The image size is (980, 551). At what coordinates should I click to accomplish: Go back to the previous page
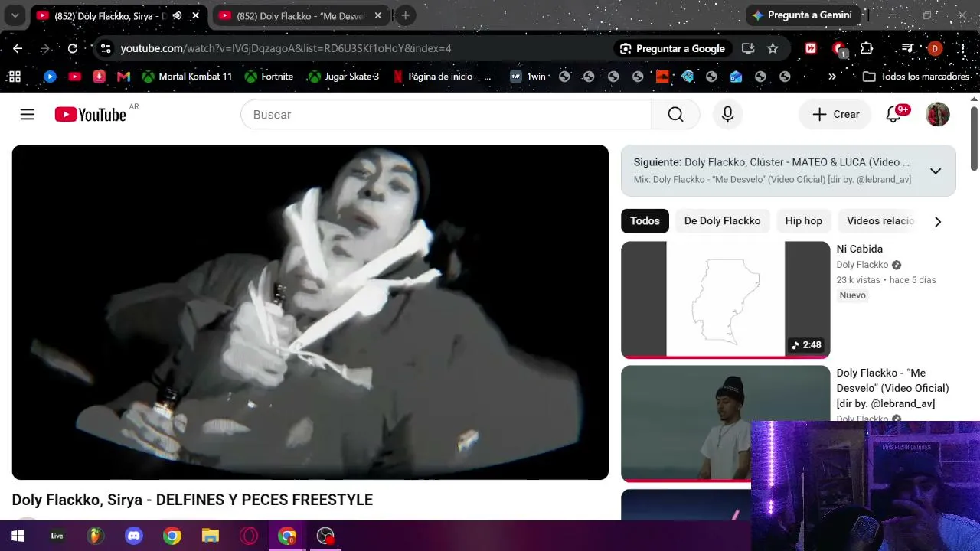point(18,48)
